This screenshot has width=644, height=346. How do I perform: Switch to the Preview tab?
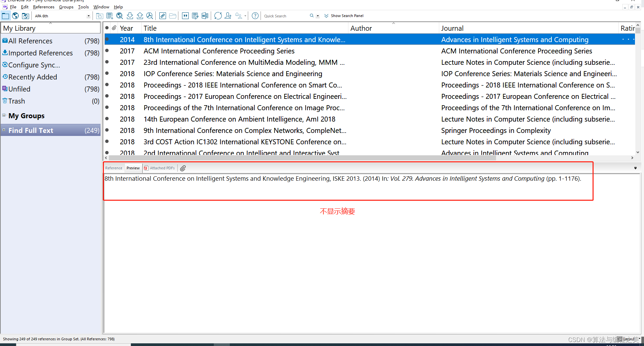(133, 168)
